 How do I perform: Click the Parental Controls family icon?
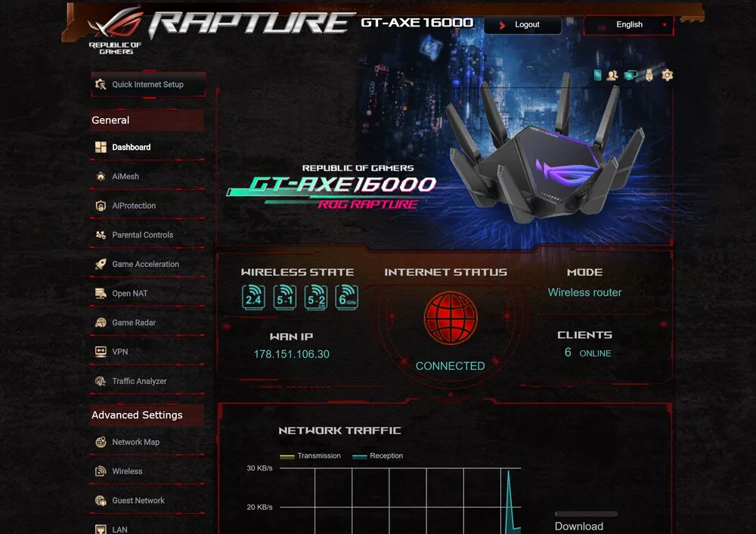101,235
